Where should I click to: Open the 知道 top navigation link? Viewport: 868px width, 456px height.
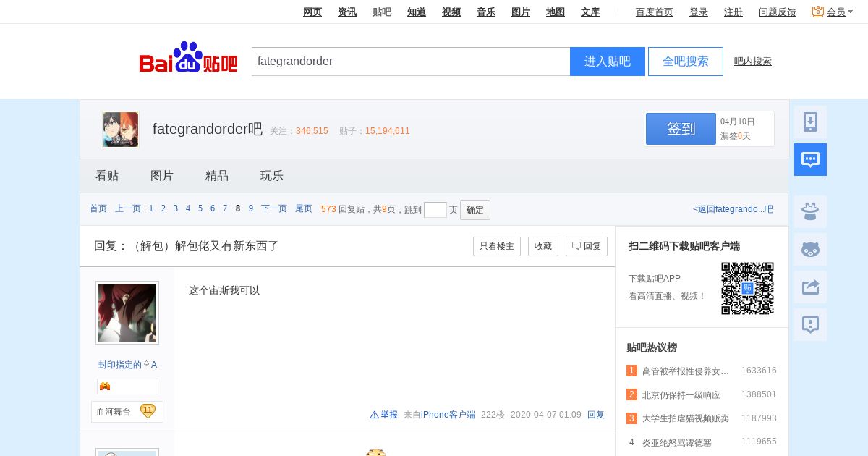417,12
